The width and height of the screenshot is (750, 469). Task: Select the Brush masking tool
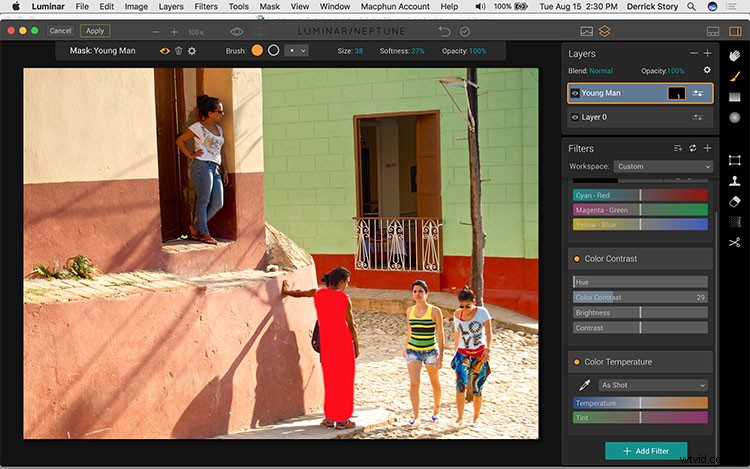[x=735, y=76]
